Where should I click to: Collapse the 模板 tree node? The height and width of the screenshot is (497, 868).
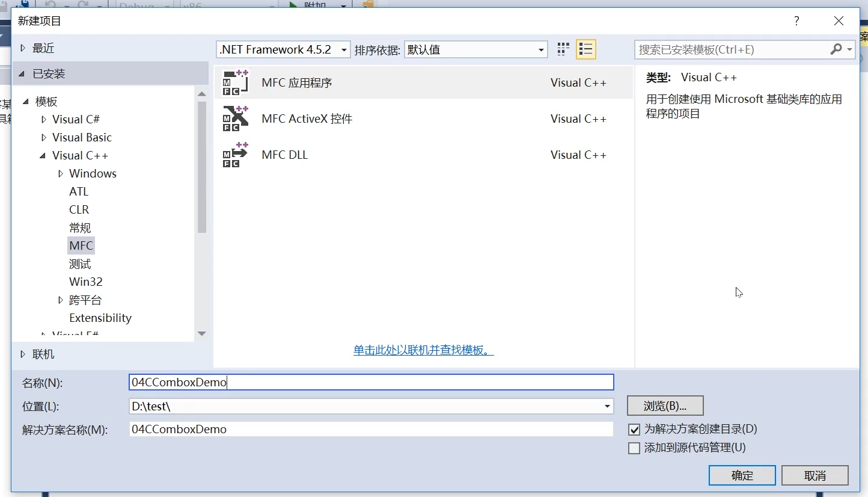click(26, 102)
